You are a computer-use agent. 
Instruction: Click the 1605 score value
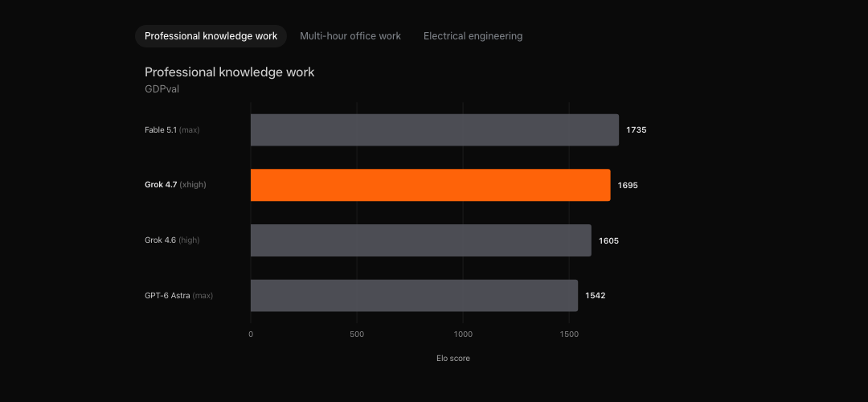click(609, 241)
